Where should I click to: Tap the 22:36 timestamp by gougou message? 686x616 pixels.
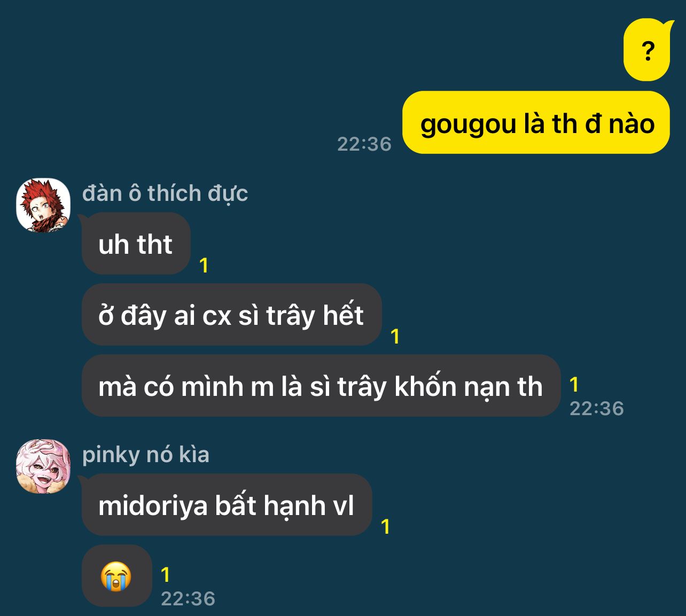(364, 144)
